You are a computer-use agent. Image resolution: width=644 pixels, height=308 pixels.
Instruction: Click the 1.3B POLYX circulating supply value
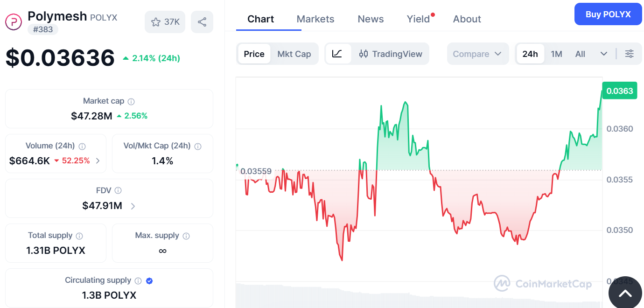[x=109, y=295]
